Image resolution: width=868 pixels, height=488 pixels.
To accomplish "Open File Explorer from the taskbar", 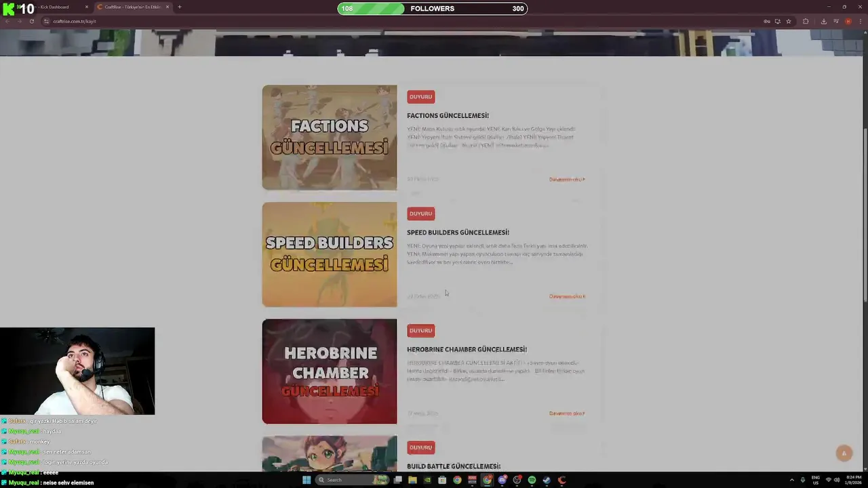I will pyautogui.click(x=412, y=480).
